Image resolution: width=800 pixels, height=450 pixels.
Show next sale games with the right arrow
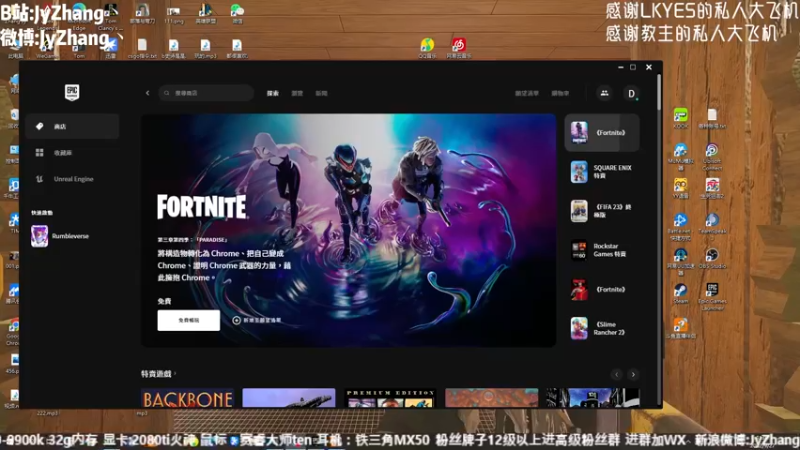[633, 374]
